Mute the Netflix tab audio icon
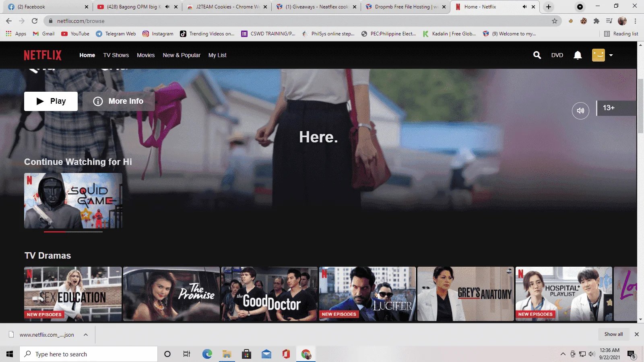 click(524, 7)
